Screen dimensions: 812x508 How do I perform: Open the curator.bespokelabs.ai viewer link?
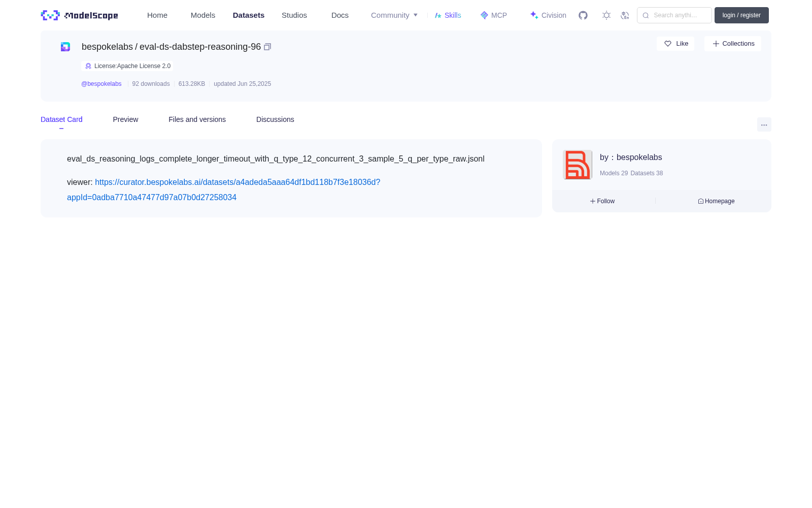coord(224,189)
